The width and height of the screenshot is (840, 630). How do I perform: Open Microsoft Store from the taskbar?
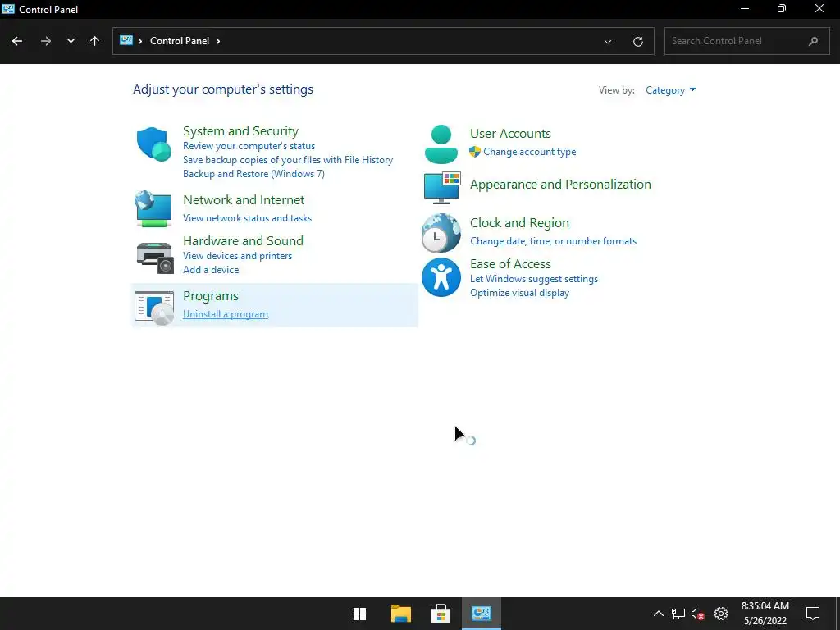[441, 614]
